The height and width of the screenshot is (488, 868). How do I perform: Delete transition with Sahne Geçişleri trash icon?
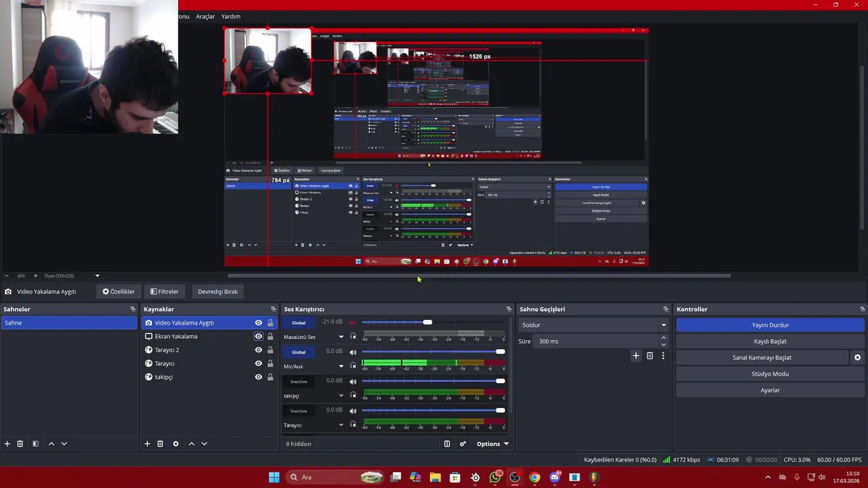(650, 356)
